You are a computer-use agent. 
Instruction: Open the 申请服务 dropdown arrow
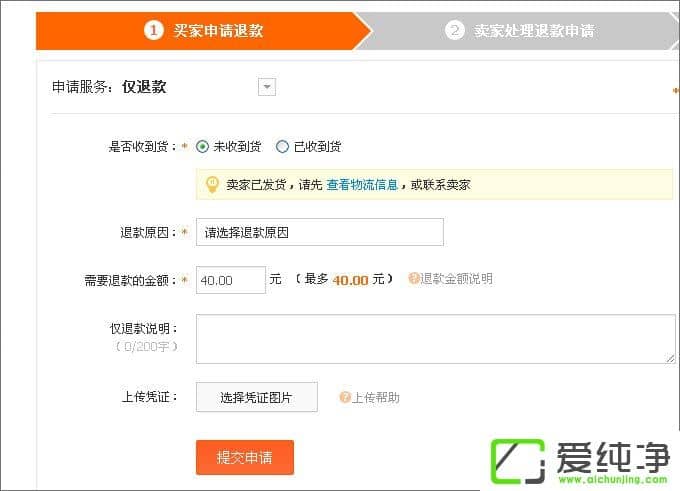tap(266, 87)
